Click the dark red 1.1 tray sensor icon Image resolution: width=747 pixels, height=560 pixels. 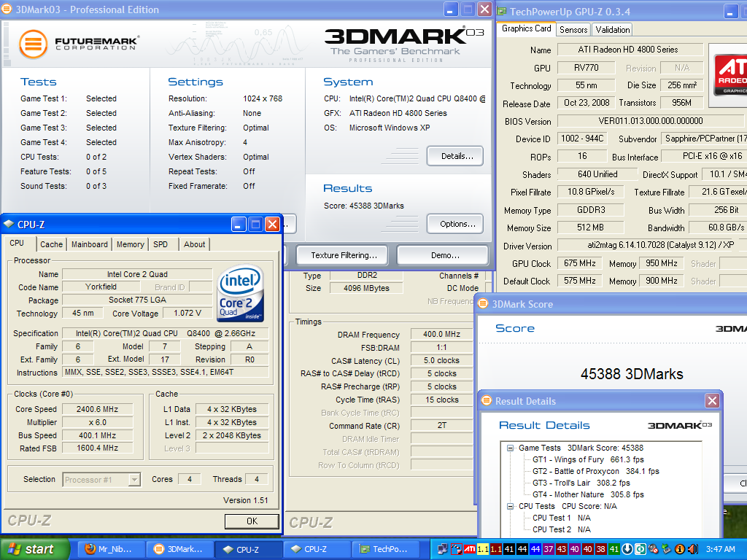496,549
